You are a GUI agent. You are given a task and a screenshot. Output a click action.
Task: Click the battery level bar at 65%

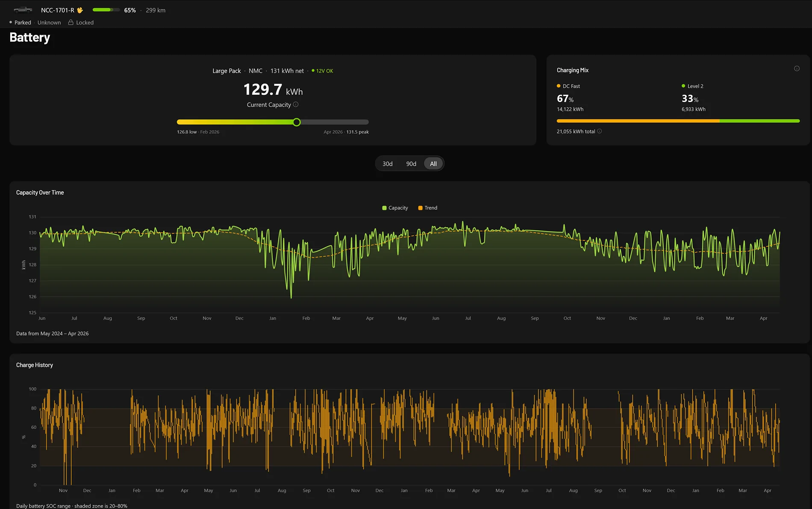[106, 10]
